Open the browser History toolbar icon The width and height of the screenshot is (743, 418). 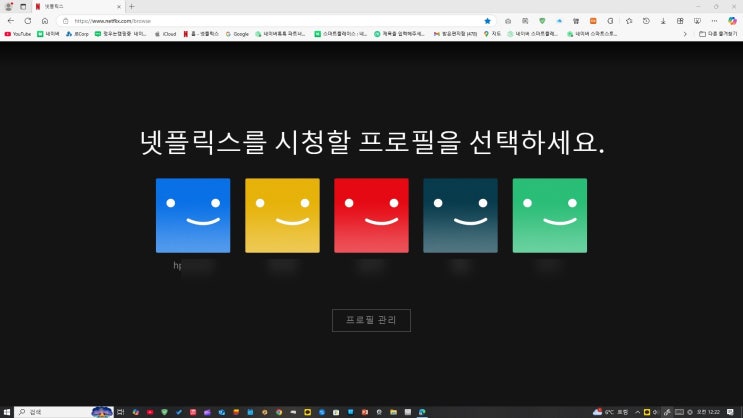click(x=646, y=21)
